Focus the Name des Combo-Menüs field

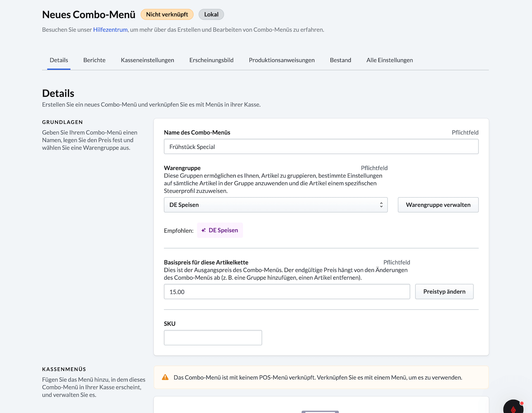(x=321, y=147)
